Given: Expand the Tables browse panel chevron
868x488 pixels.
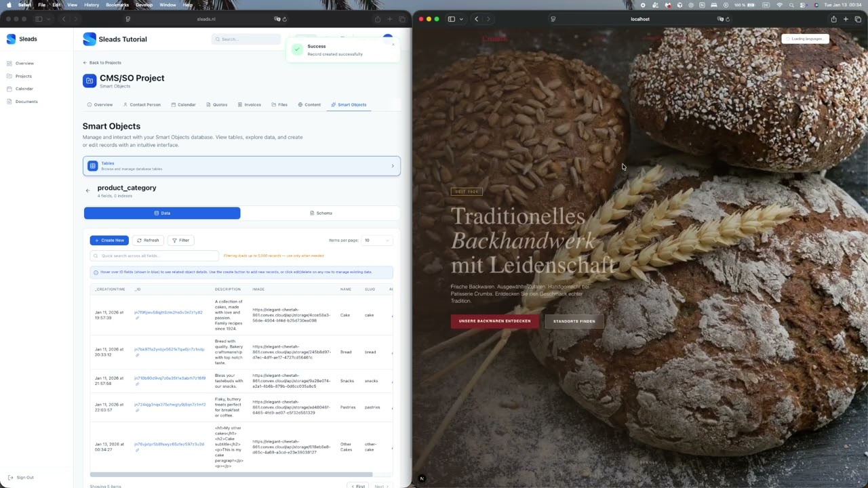Looking at the screenshot, I should 392,166.
